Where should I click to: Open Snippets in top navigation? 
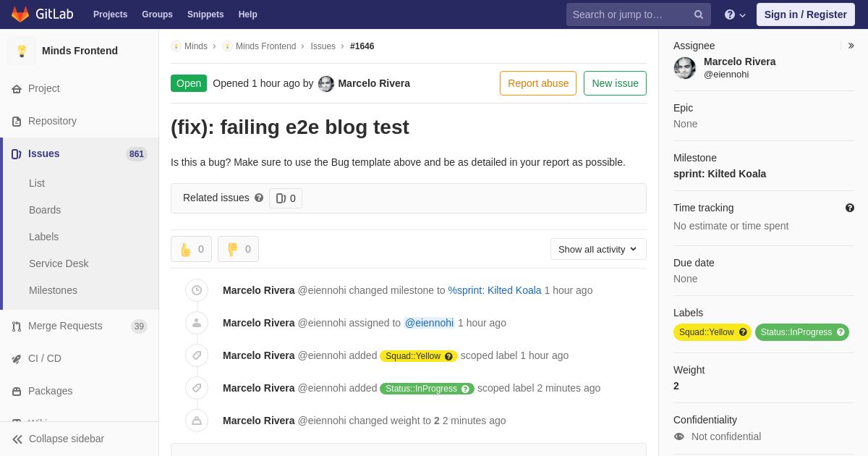(205, 14)
